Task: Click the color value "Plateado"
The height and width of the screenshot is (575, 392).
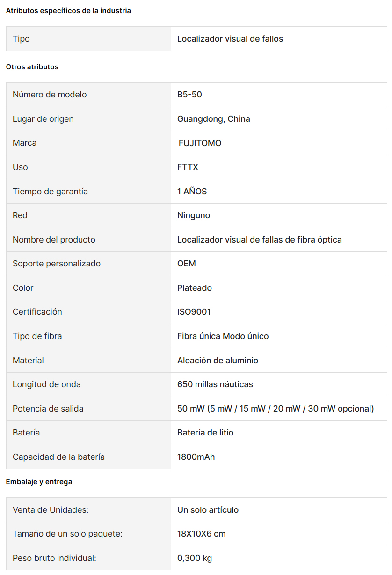Action: click(195, 288)
